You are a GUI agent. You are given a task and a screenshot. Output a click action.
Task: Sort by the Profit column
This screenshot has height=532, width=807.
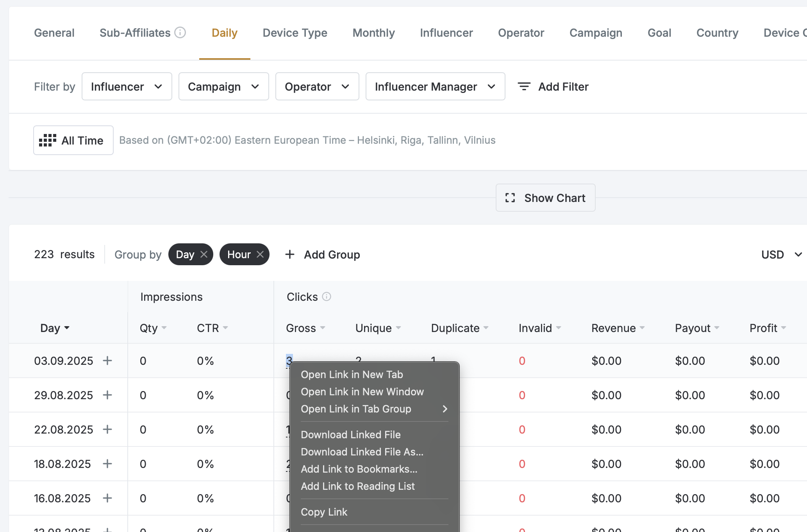coord(768,328)
